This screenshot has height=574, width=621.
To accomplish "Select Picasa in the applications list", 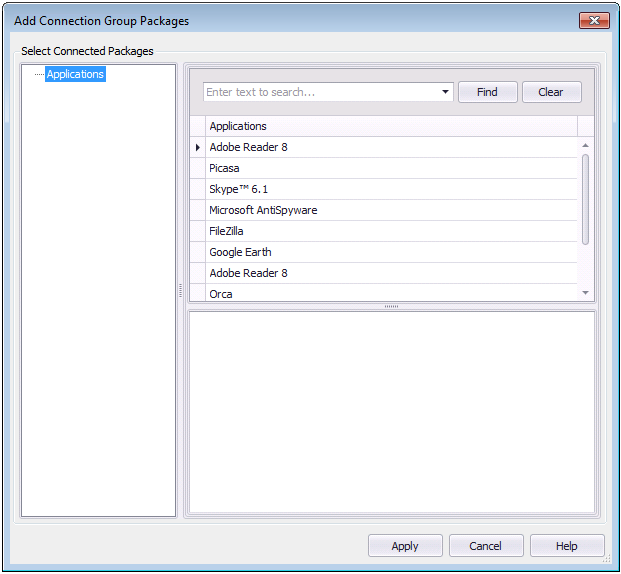I will click(x=224, y=168).
